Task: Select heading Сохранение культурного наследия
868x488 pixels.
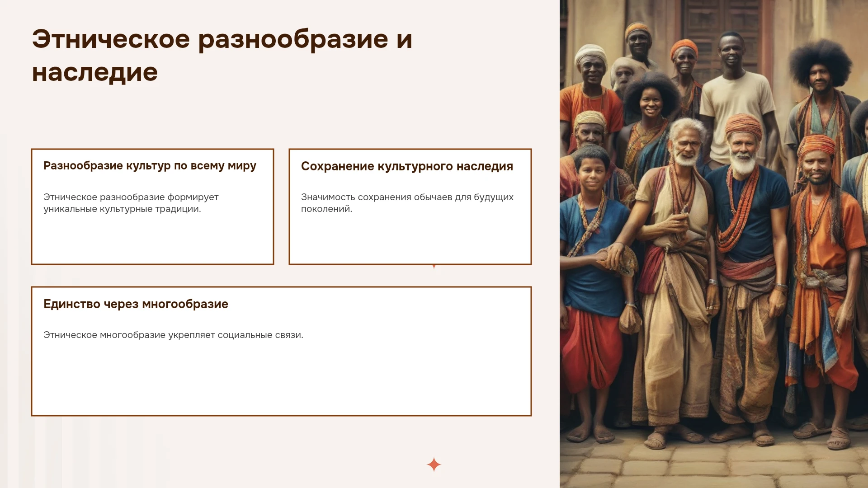Action: click(407, 166)
